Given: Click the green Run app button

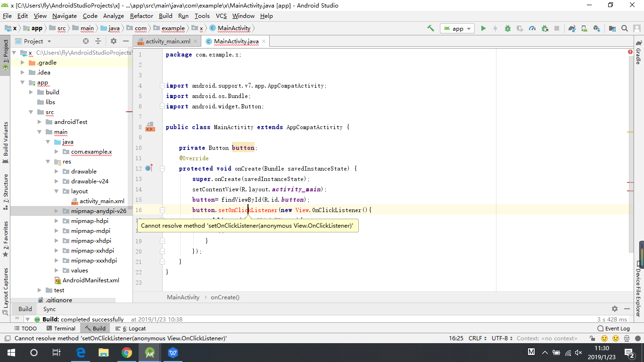Looking at the screenshot, I should [483, 28].
